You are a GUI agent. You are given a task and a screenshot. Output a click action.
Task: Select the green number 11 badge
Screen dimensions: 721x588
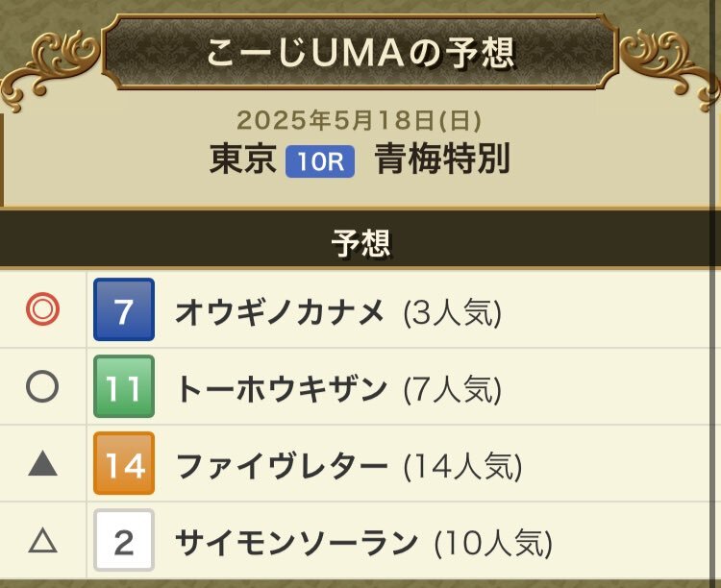[124, 386]
